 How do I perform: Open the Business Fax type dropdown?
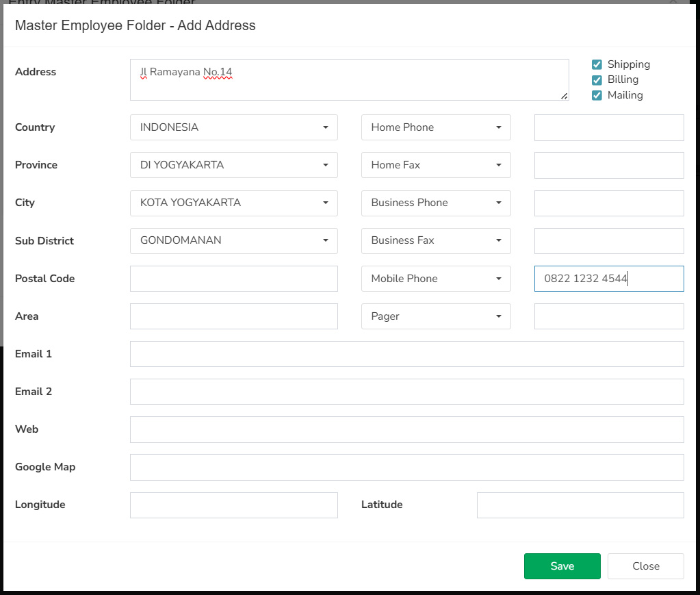click(436, 241)
